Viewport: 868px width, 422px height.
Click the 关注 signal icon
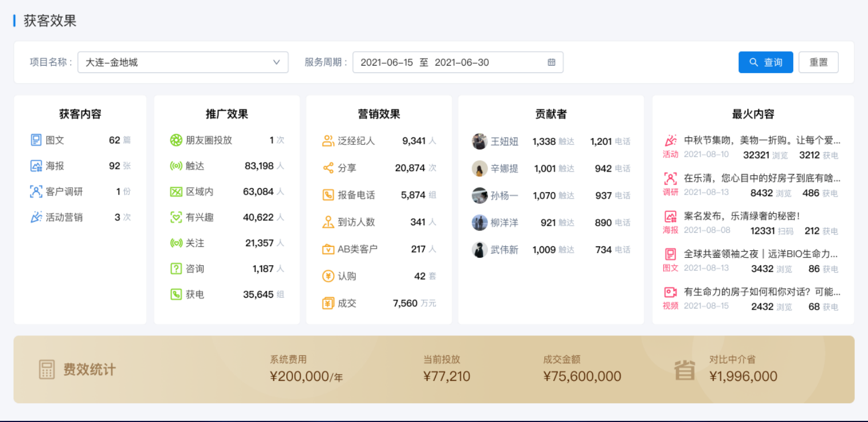(176, 243)
